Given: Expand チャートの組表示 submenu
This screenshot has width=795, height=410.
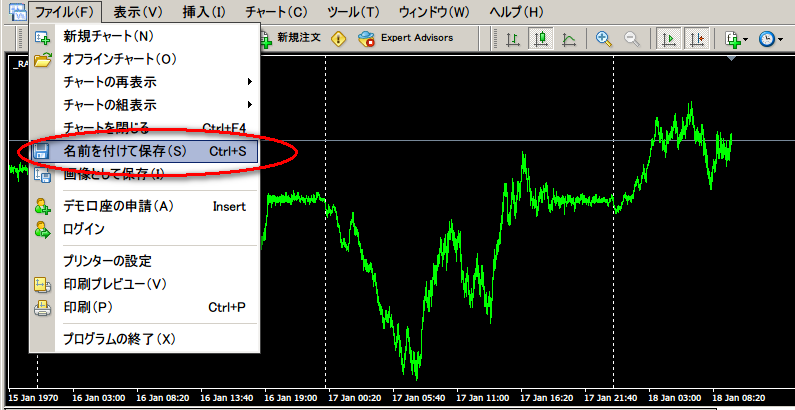Looking at the screenshot, I should tap(144, 105).
